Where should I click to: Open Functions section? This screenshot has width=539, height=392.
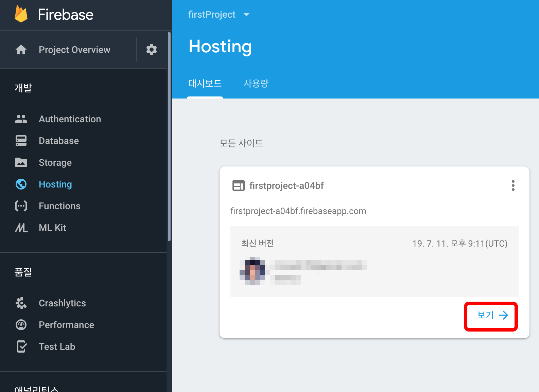(x=59, y=206)
